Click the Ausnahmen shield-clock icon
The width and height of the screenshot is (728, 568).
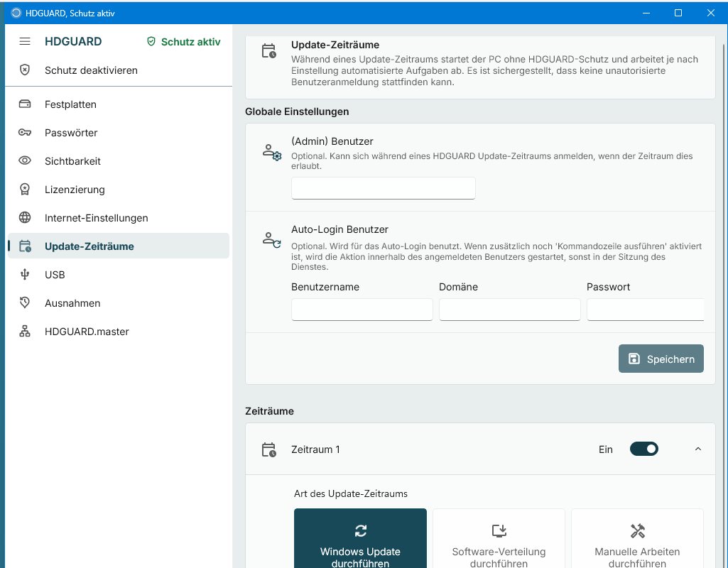25,302
